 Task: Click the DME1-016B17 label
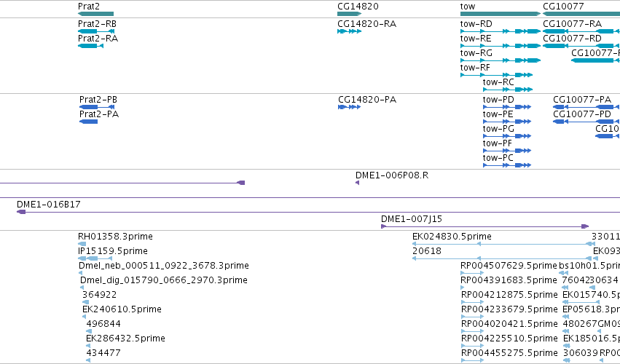click(49, 205)
